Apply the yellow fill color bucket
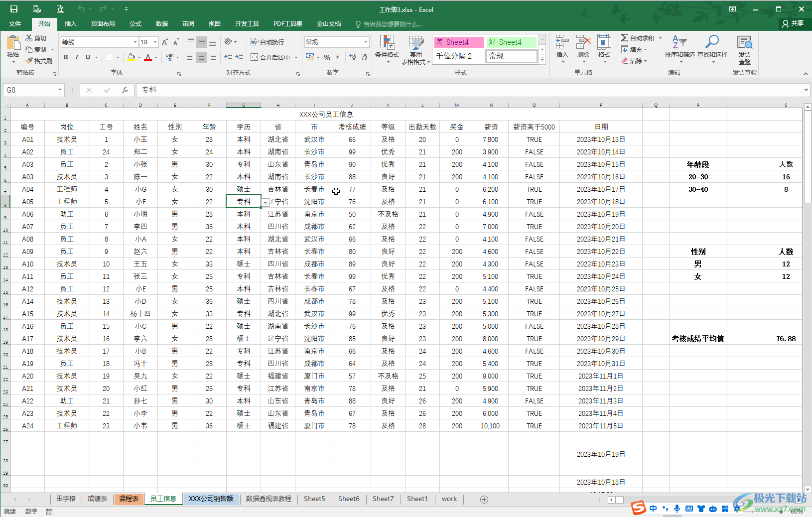 [131, 57]
